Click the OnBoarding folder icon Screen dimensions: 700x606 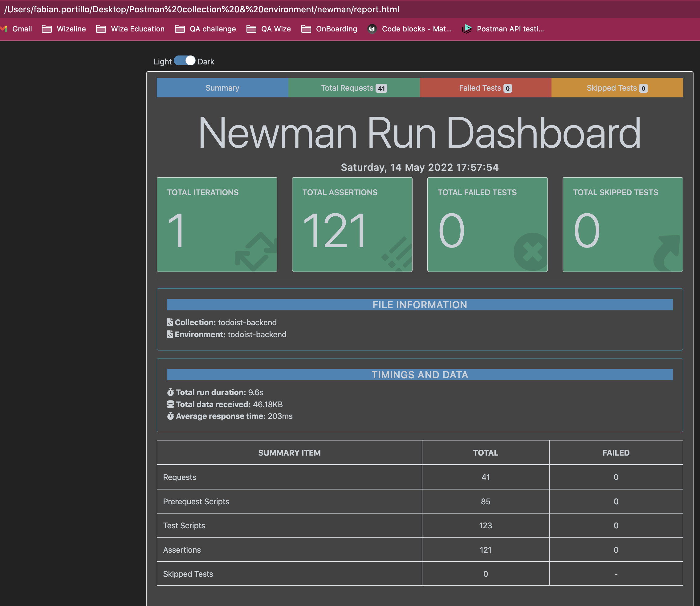pyautogui.click(x=306, y=29)
